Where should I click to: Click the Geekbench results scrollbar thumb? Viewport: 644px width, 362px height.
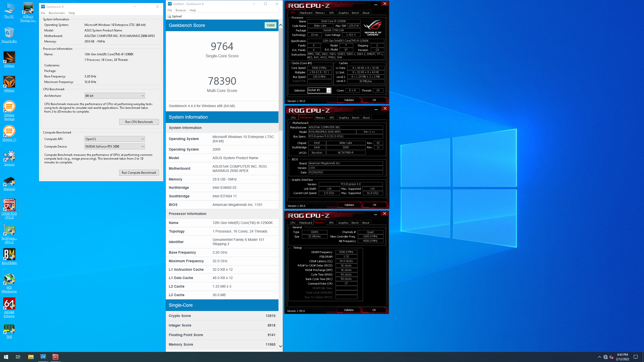click(x=280, y=79)
